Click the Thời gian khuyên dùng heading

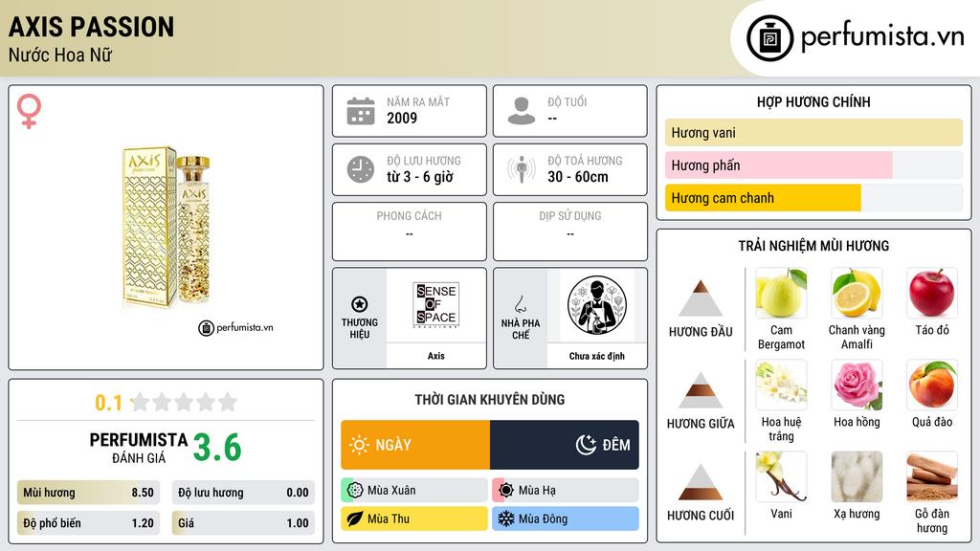click(490, 399)
